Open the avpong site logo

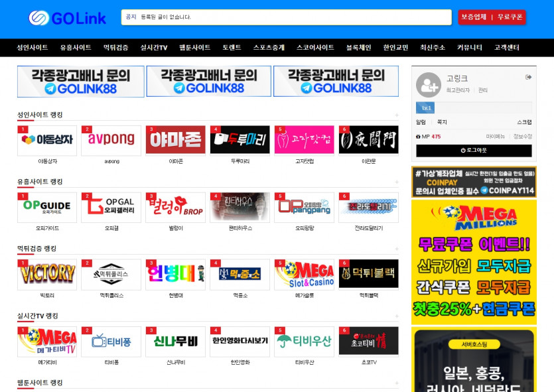tap(111, 140)
